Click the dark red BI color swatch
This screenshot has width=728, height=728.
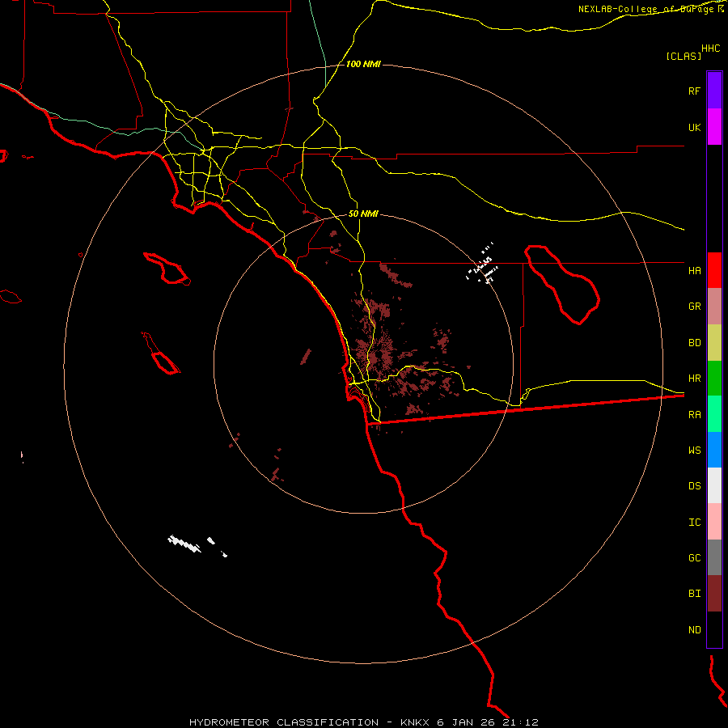click(x=714, y=594)
